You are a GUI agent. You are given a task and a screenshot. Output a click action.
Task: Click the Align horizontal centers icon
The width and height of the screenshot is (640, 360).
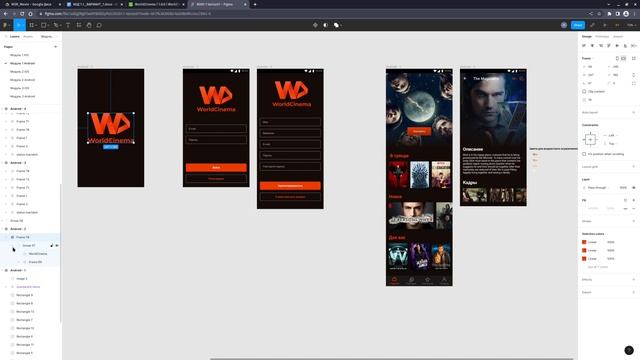pos(592,46)
